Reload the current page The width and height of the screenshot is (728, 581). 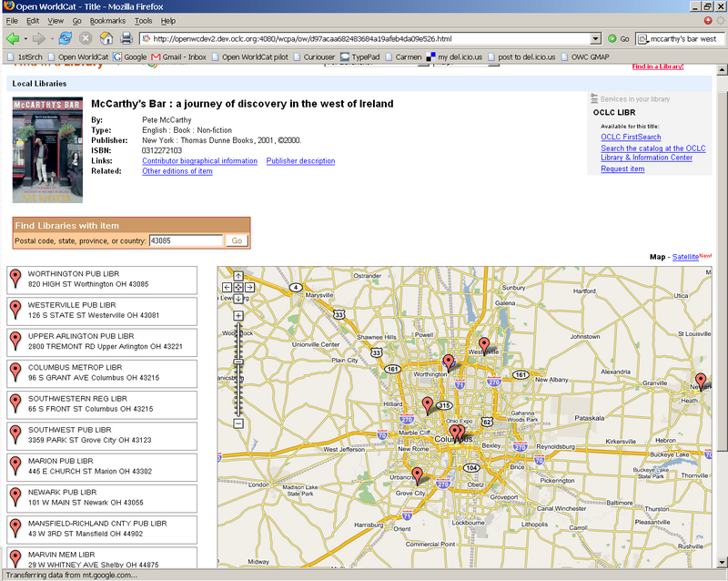point(65,38)
